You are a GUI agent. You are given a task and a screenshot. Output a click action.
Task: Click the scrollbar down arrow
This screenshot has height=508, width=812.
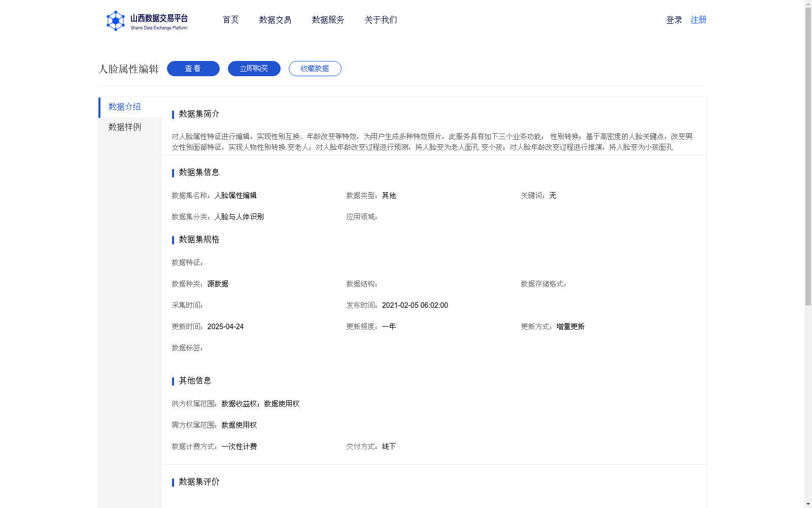808,504
